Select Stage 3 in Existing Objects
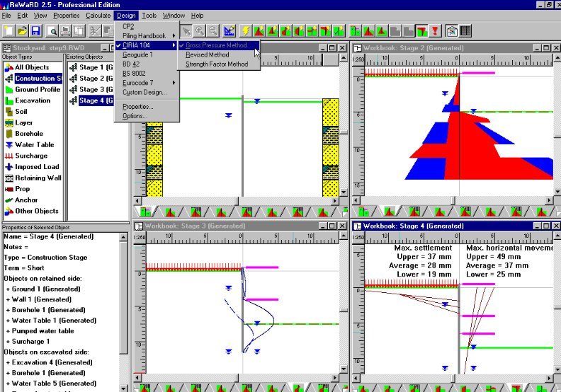 click(91, 89)
